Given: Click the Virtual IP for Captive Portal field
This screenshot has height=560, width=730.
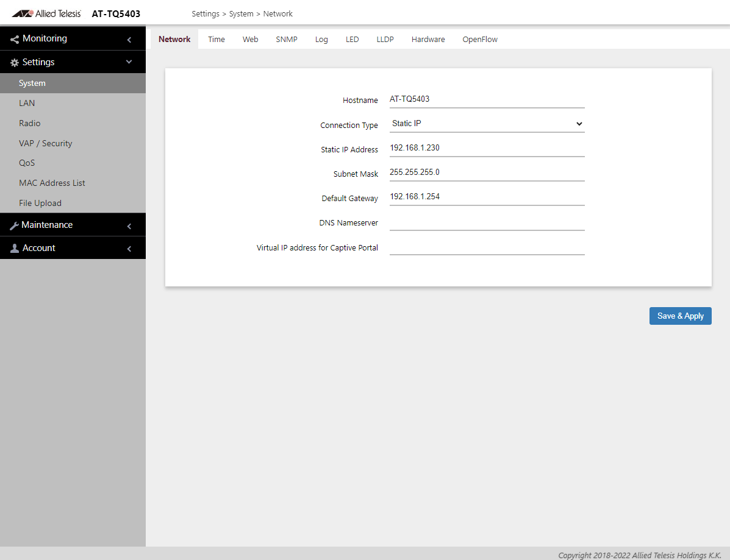Looking at the screenshot, I should [487, 247].
